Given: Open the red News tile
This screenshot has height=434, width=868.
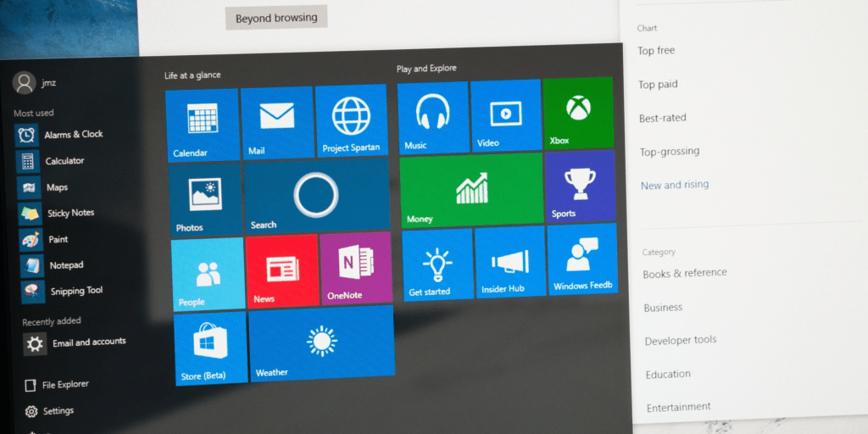Looking at the screenshot, I should tap(282, 271).
